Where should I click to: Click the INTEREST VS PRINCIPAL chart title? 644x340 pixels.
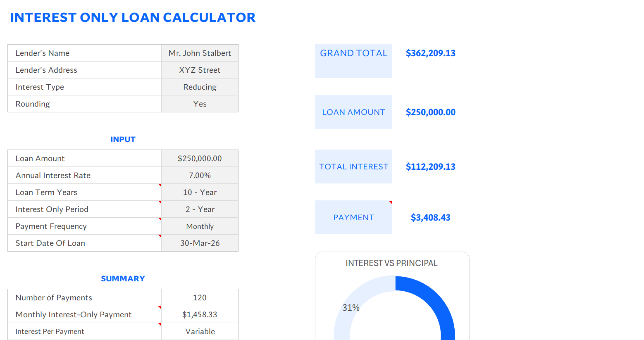tap(391, 263)
